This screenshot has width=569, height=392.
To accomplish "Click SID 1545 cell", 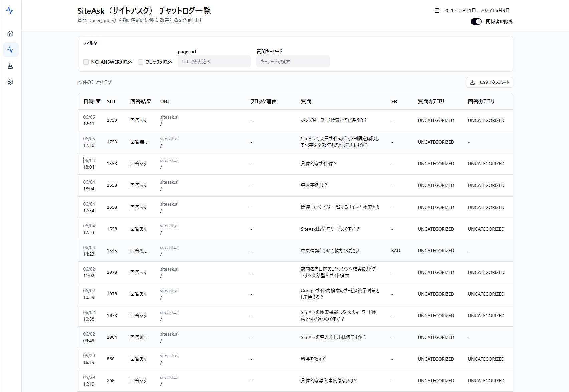I will point(112,251).
